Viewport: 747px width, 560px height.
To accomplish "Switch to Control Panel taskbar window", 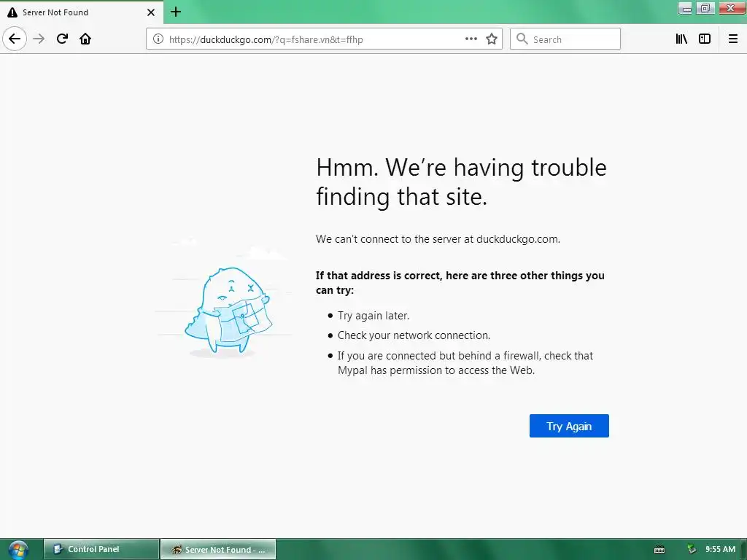I will [x=101, y=549].
